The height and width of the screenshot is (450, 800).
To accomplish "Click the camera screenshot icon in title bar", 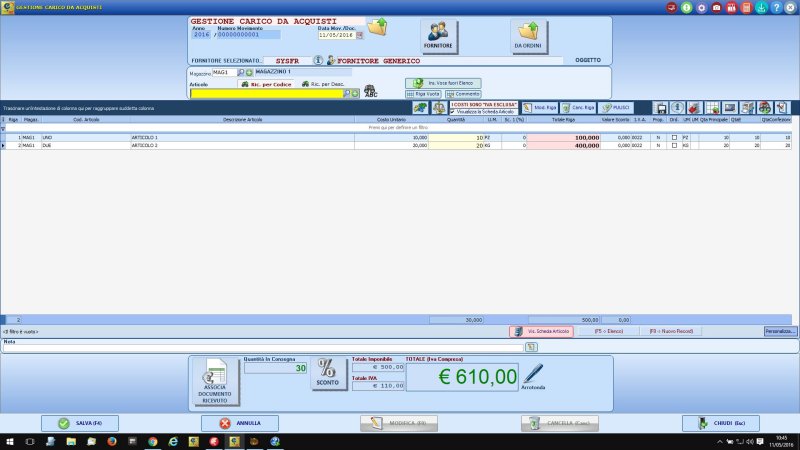I will click(x=716, y=7).
